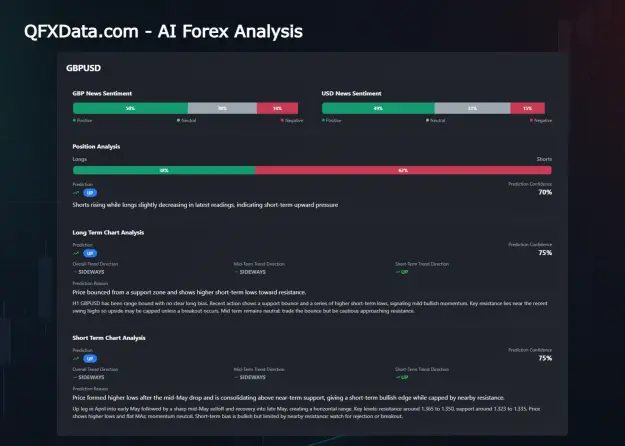Click trend arrow icon in Long Term Chart Analysis

click(76, 253)
